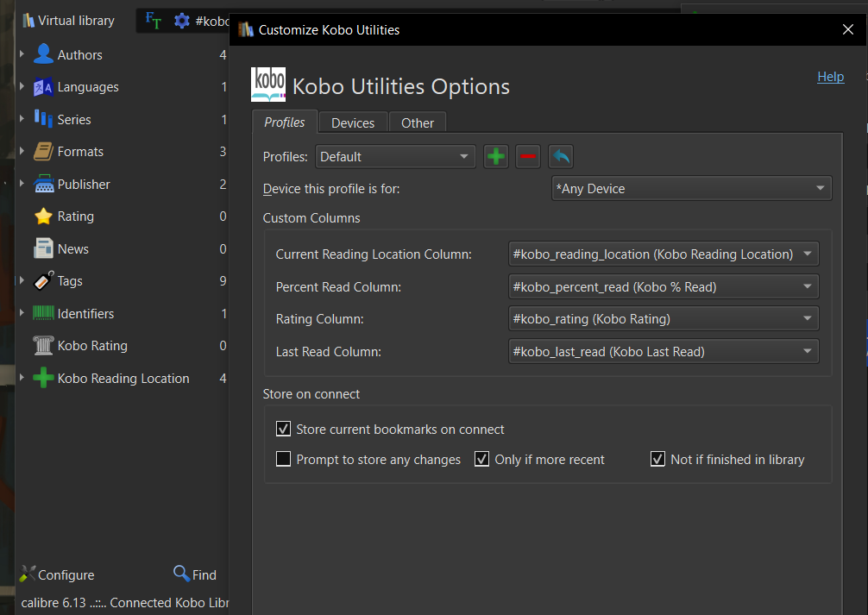
Task: Uncheck Store current bookmarks on connect
Action: point(283,429)
